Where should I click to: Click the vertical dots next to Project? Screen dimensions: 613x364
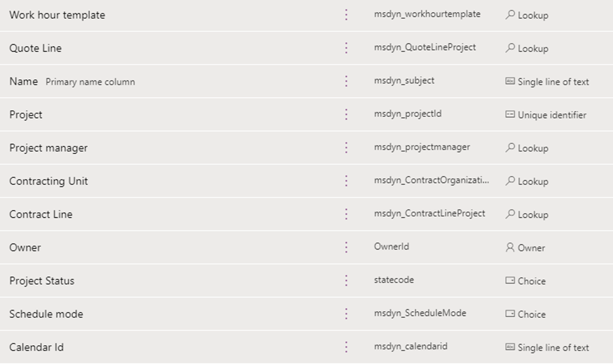pyautogui.click(x=346, y=114)
